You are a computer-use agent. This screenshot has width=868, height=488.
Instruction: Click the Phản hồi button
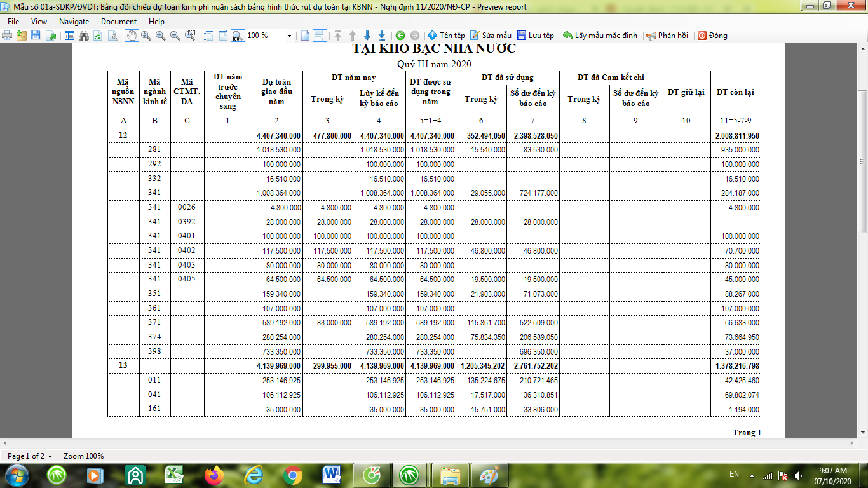(x=667, y=36)
